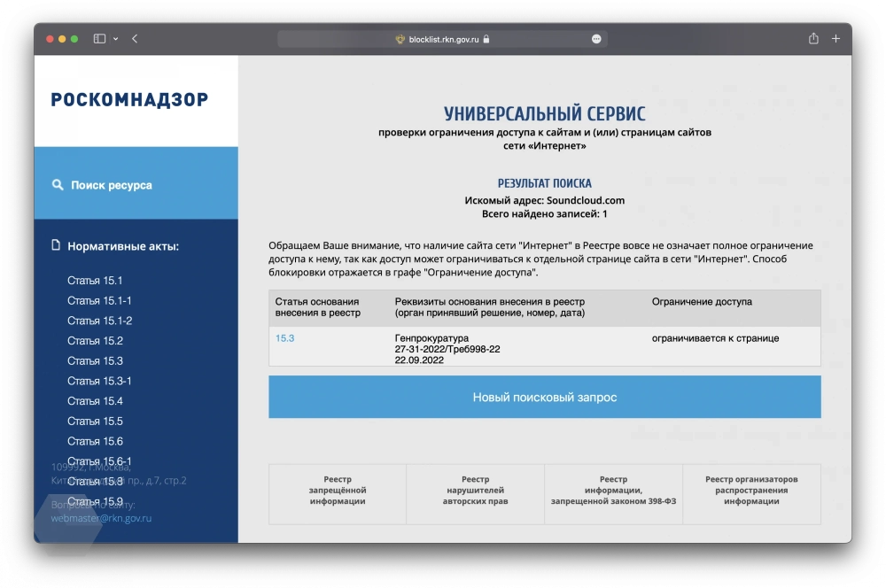Open a new tab with plus icon
This screenshot has width=886, height=588.
[x=835, y=39]
